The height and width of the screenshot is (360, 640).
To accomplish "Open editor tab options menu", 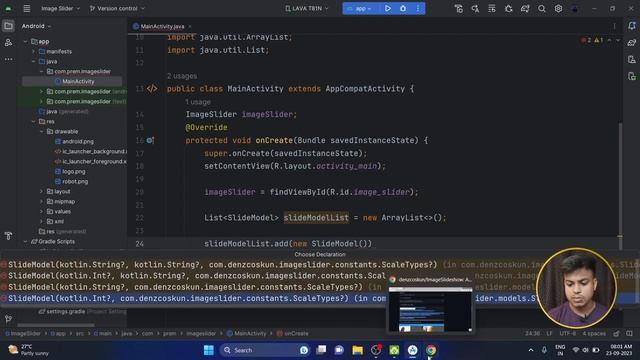I will tap(614, 26).
